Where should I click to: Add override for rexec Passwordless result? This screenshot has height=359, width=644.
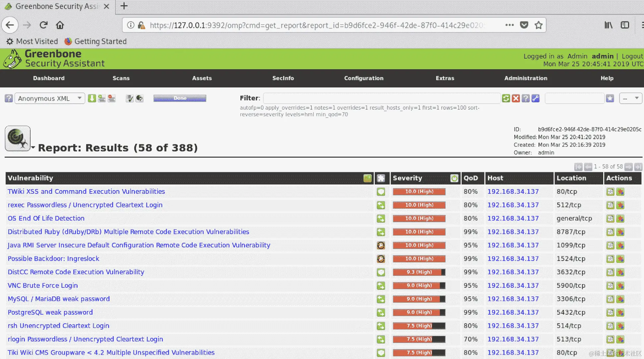tap(620, 205)
